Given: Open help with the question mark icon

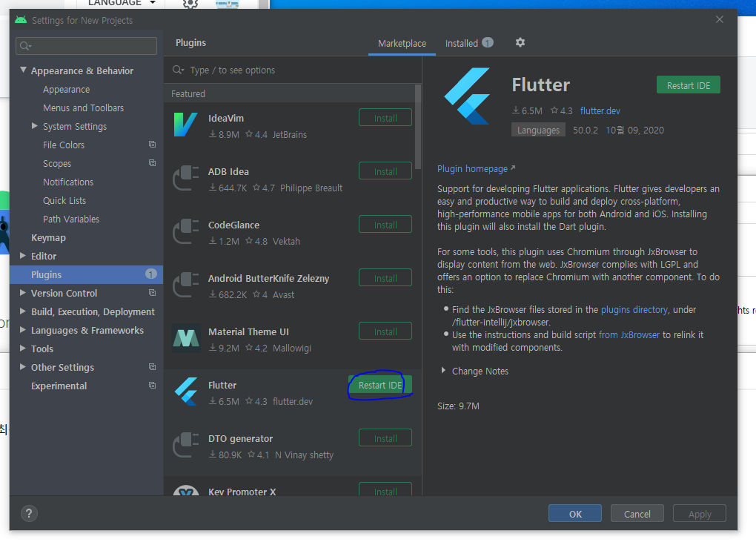Looking at the screenshot, I should [29, 514].
